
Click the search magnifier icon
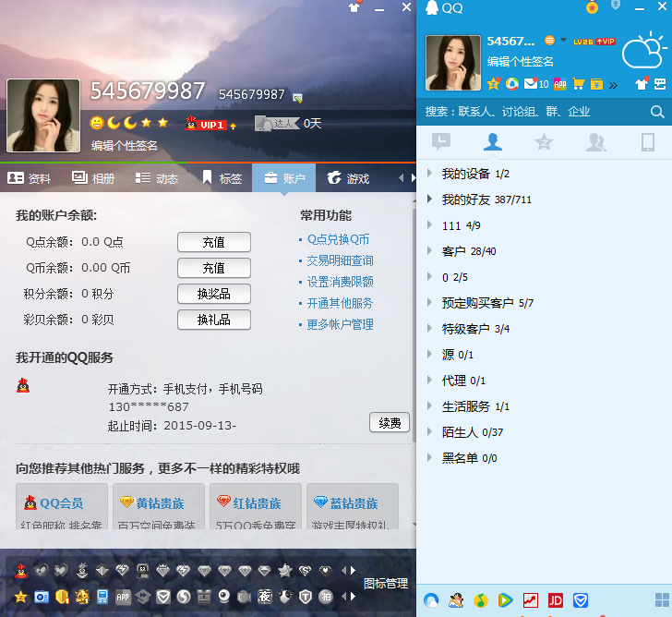coord(657,112)
